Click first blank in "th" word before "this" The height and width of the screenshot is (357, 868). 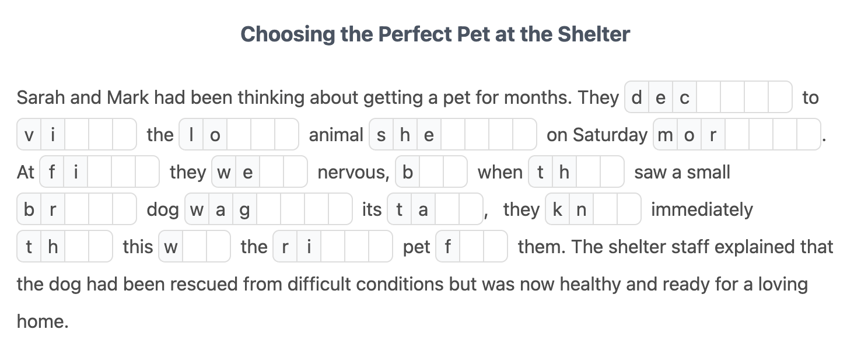click(76, 247)
